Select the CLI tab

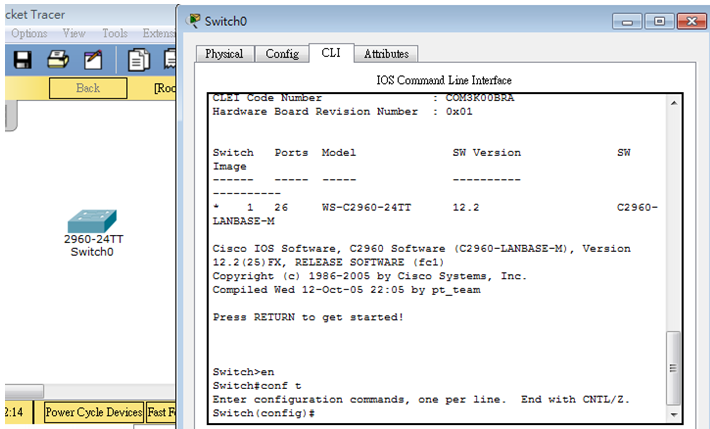click(331, 53)
